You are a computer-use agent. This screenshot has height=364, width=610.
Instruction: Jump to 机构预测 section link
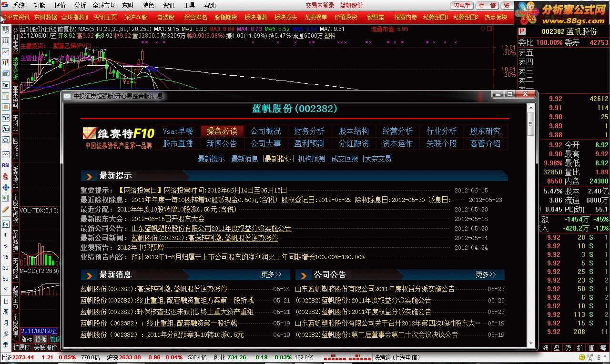coord(312,159)
